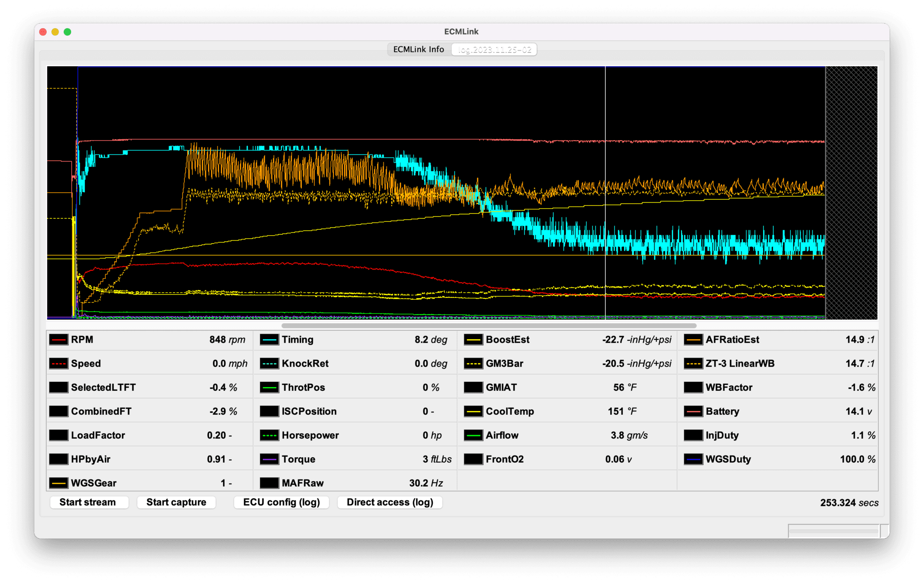Click the 30.2 Hz MAFRaw value
924x584 pixels.
pyautogui.click(x=426, y=483)
